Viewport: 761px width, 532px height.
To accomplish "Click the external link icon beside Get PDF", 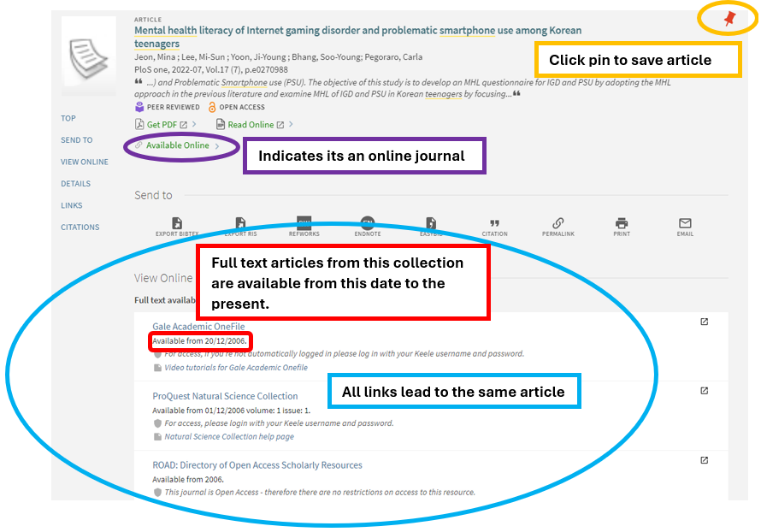I will 184,125.
